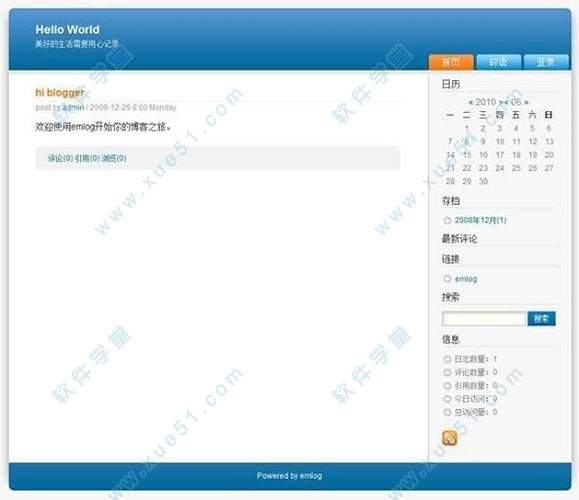
Task: Go to next year arrow after 2010
Action: (501, 102)
